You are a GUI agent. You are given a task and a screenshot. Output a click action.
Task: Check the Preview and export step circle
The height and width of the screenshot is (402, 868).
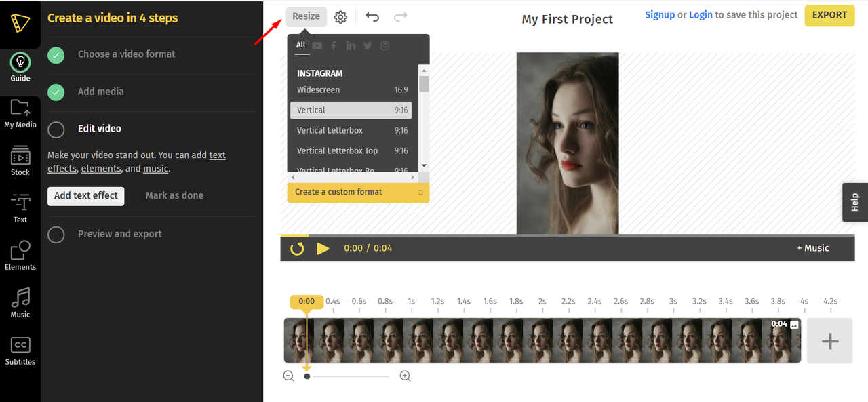(56, 234)
